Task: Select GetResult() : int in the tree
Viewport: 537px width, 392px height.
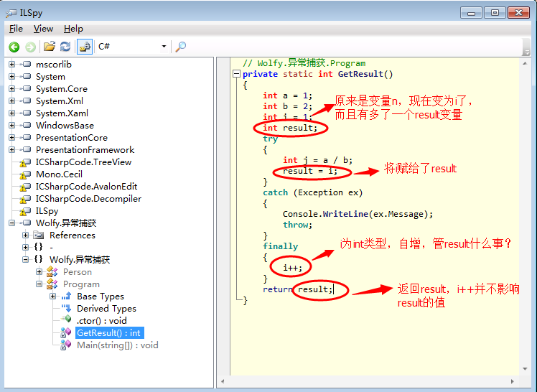Action: [110, 333]
